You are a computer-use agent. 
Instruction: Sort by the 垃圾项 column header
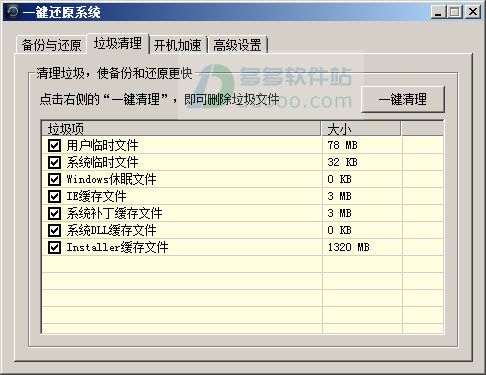click(x=181, y=129)
